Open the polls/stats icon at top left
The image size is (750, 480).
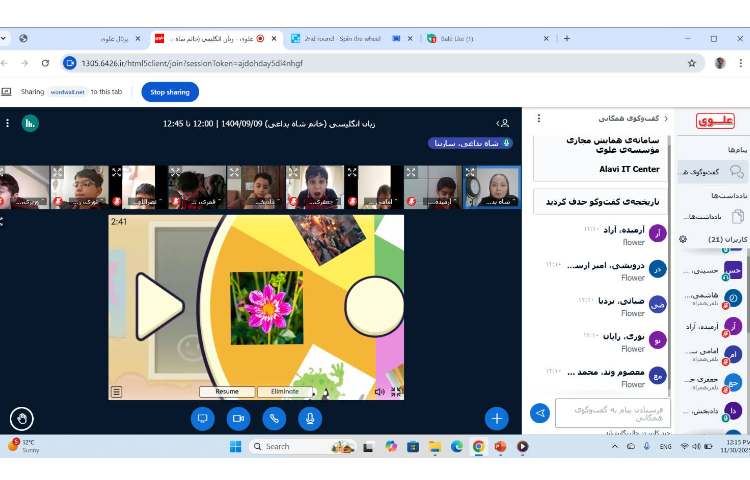[x=30, y=123]
